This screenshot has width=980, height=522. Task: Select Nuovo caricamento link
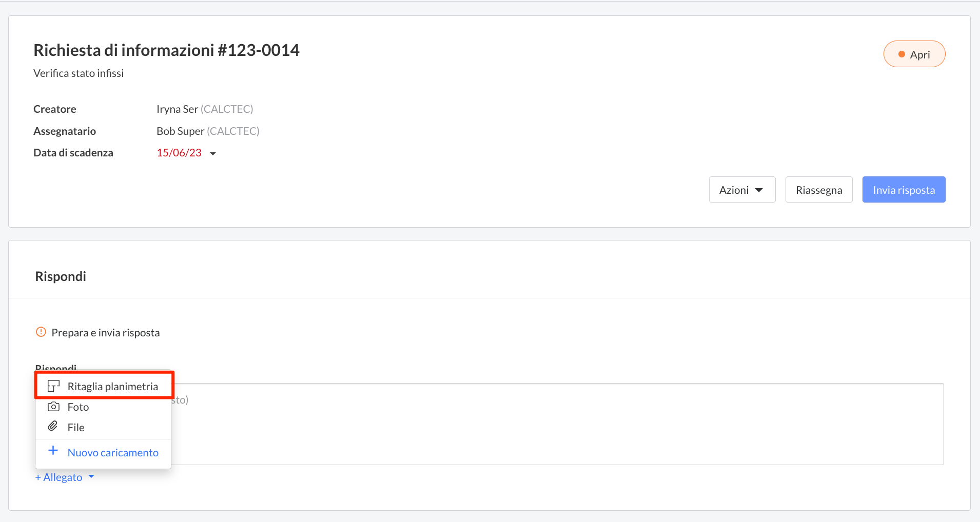click(113, 452)
